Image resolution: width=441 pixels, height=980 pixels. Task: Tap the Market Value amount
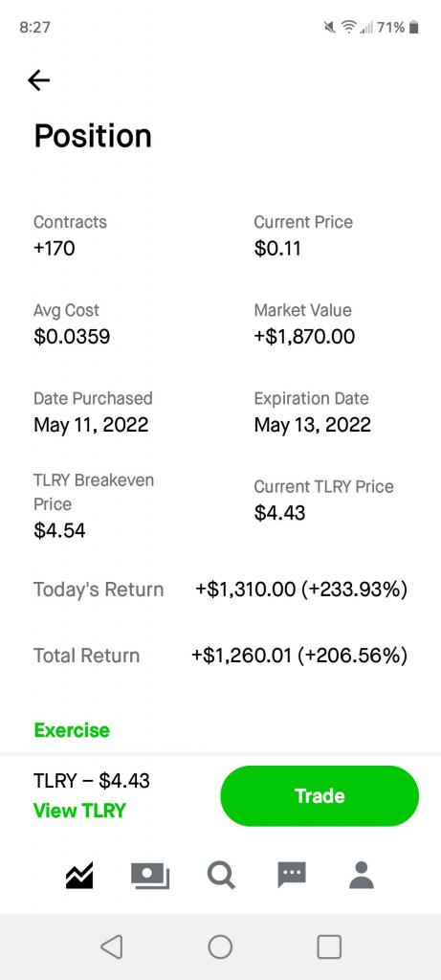pyautogui.click(x=304, y=336)
